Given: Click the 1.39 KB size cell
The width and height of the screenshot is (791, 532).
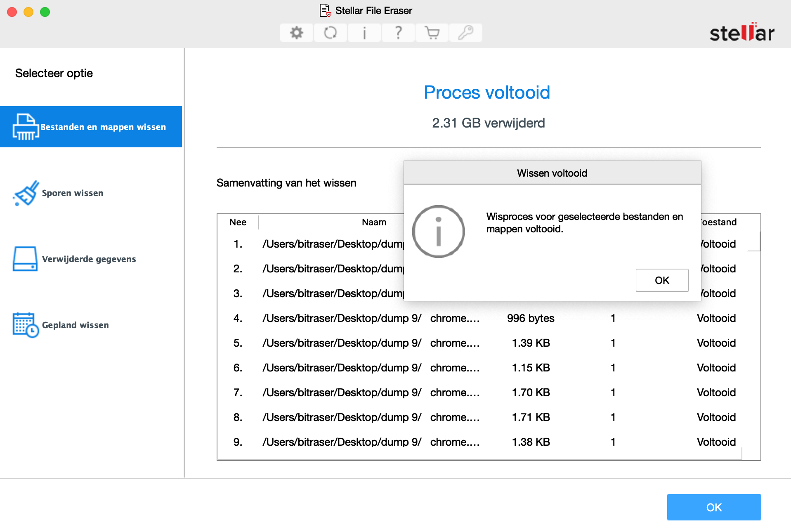Looking at the screenshot, I should pos(531,343).
